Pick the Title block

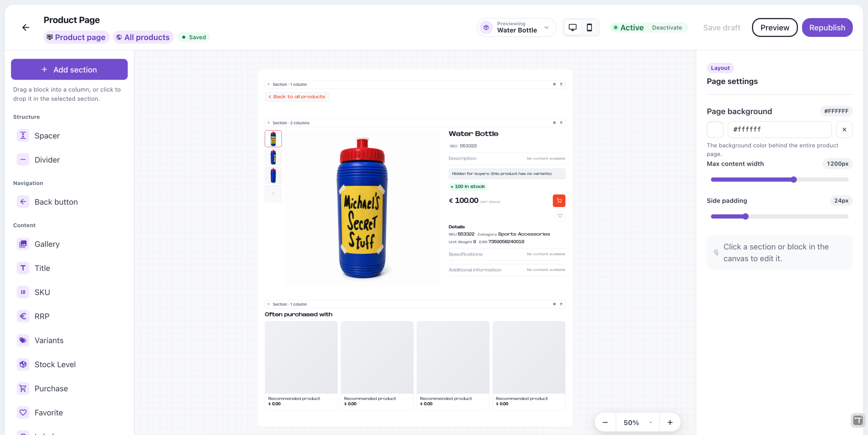pyautogui.click(x=69, y=268)
